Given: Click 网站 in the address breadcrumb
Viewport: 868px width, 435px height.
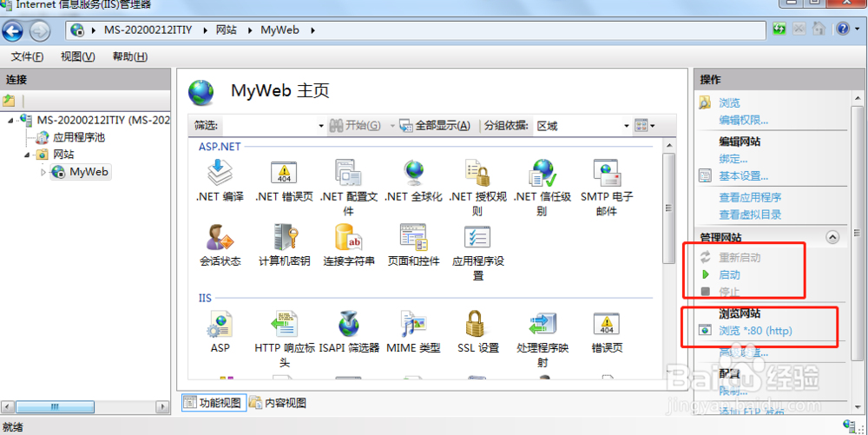Looking at the screenshot, I should click(x=226, y=30).
